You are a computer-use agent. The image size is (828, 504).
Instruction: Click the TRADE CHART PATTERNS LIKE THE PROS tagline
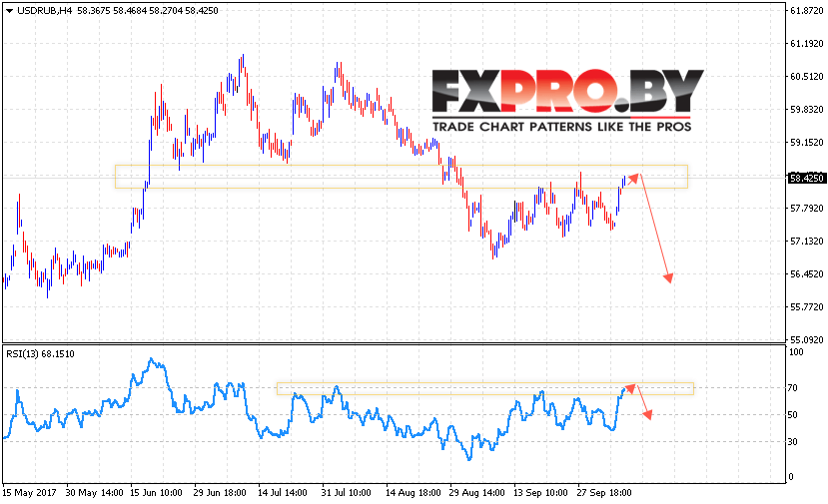(x=562, y=127)
